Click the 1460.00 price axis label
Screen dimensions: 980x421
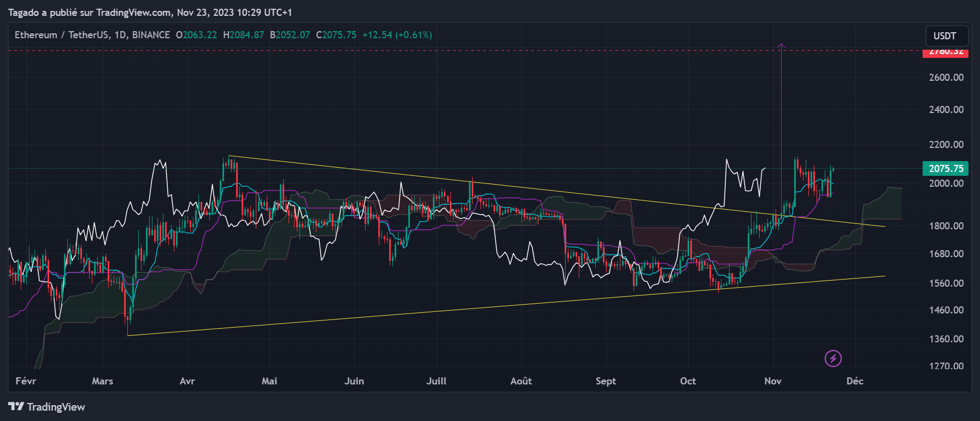(x=946, y=310)
